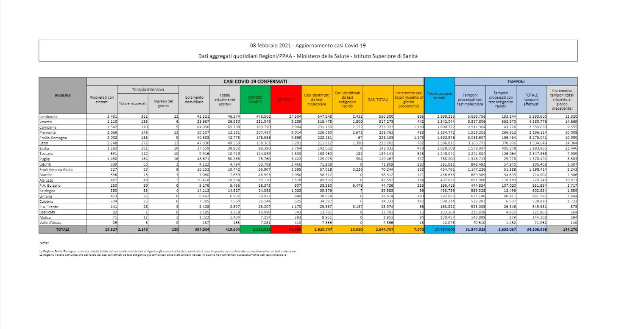The image size is (644, 329).
Task: Select the "P.A. Bolzano" row label
Action: (63, 186)
